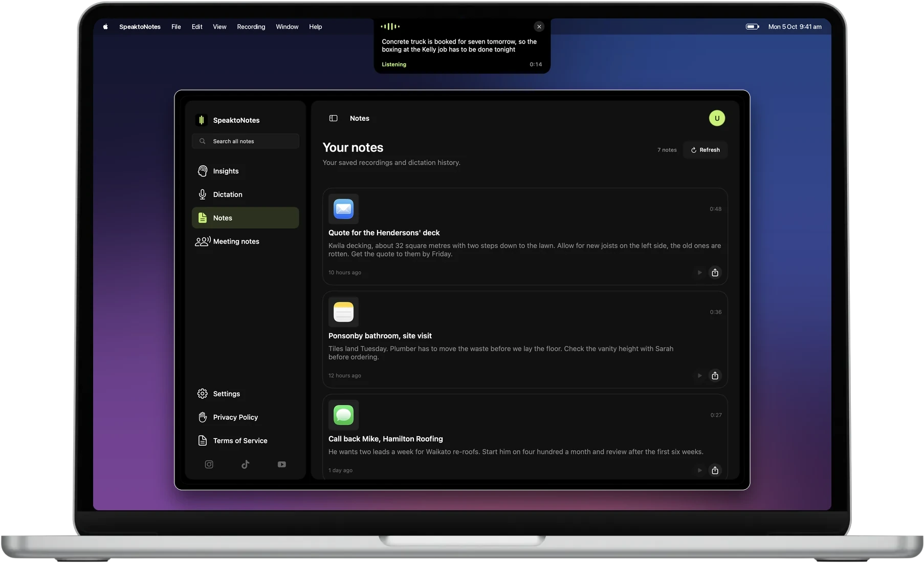Screen dimensions: 924x563
Task: Click the 7 notes count label
Action: (667, 150)
